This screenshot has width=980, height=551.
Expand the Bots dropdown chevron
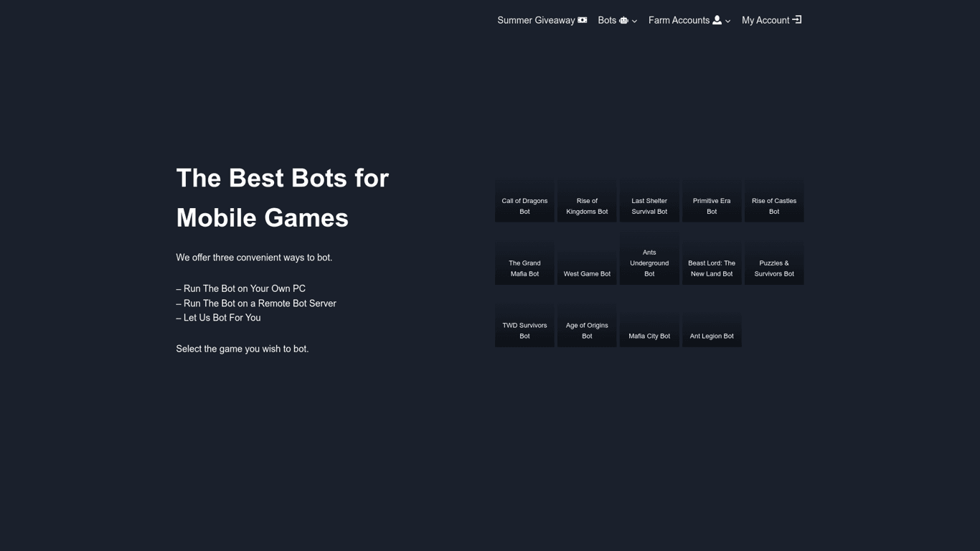tap(634, 21)
